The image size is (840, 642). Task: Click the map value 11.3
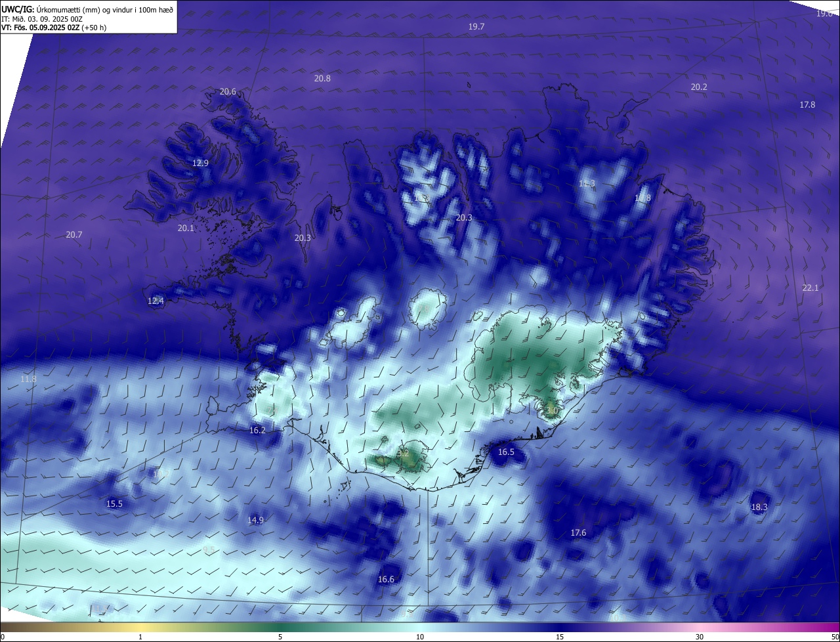click(x=587, y=183)
